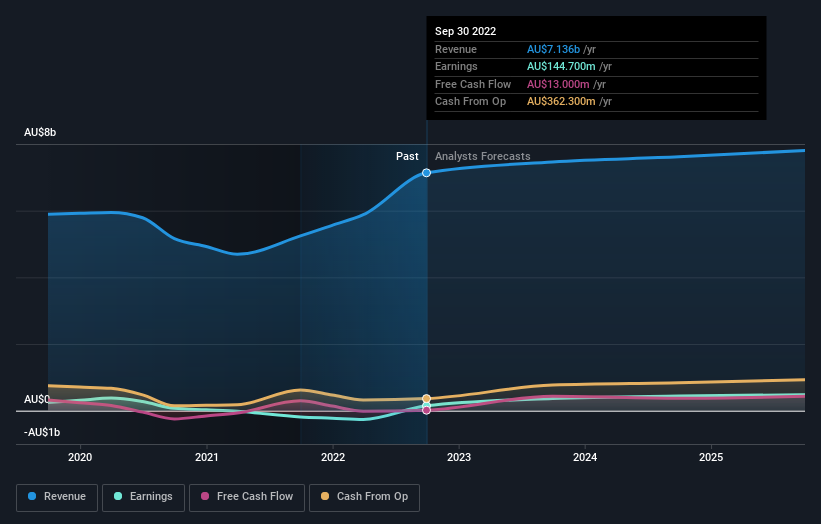Viewport: 821px width, 524px height.
Task: Toggle the Free Cash Flow legend button
Action: tap(247, 497)
